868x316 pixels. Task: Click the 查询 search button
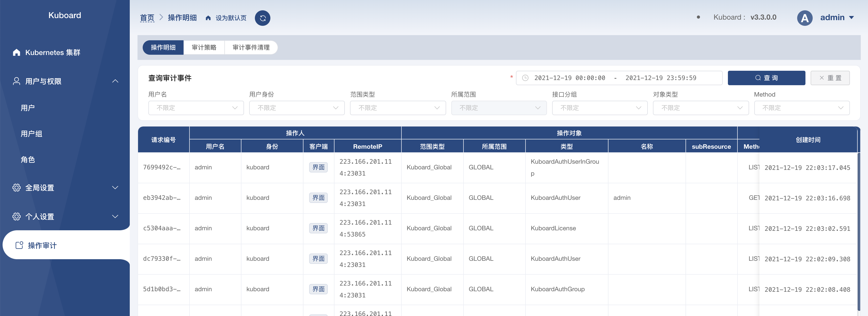[766, 78]
